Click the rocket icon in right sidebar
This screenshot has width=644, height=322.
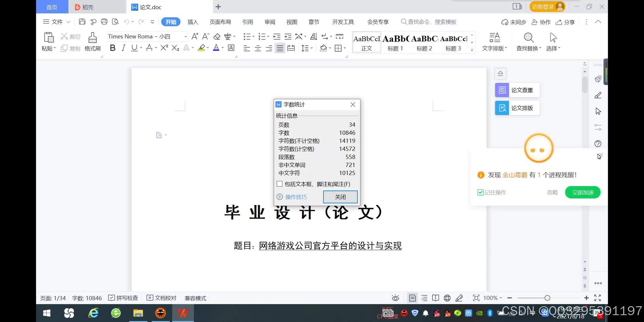coord(598,79)
